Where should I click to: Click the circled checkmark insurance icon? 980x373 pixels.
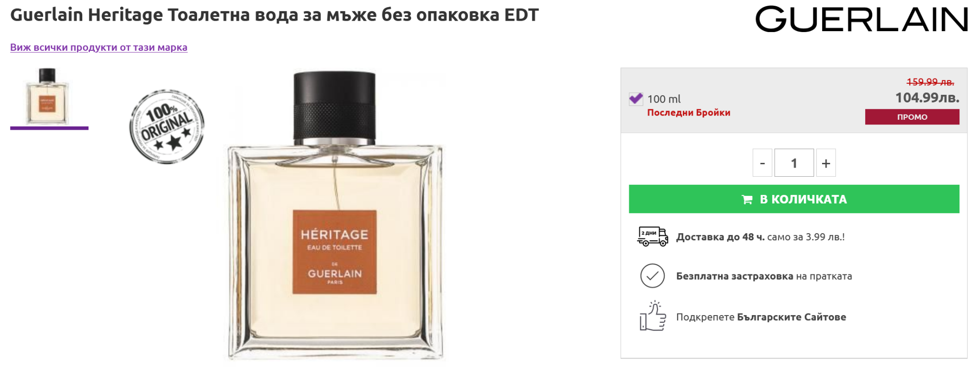click(652, 276)
